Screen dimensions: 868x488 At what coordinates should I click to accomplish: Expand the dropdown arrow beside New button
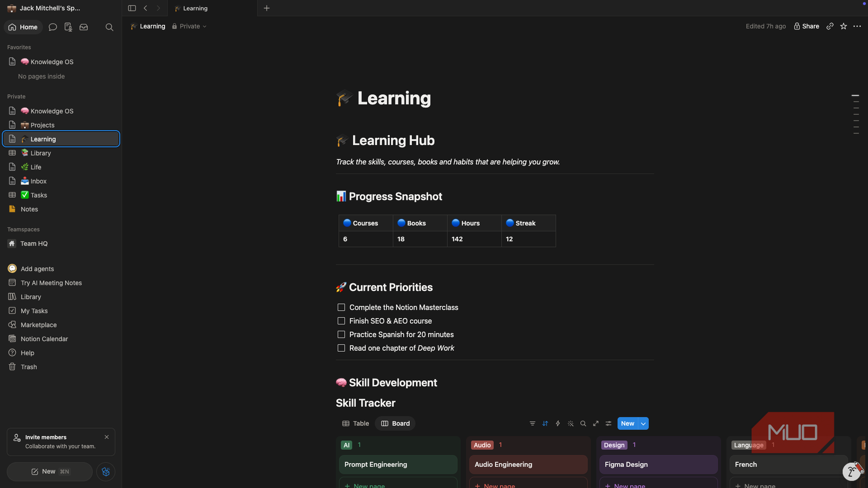pyautogui.click(x=643, y=424)
